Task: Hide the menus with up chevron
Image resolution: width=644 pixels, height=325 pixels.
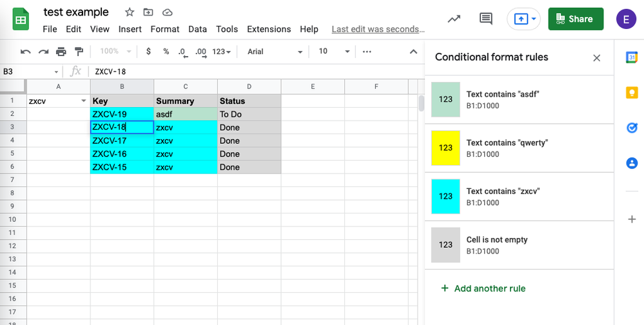Action: click(413, 52)
